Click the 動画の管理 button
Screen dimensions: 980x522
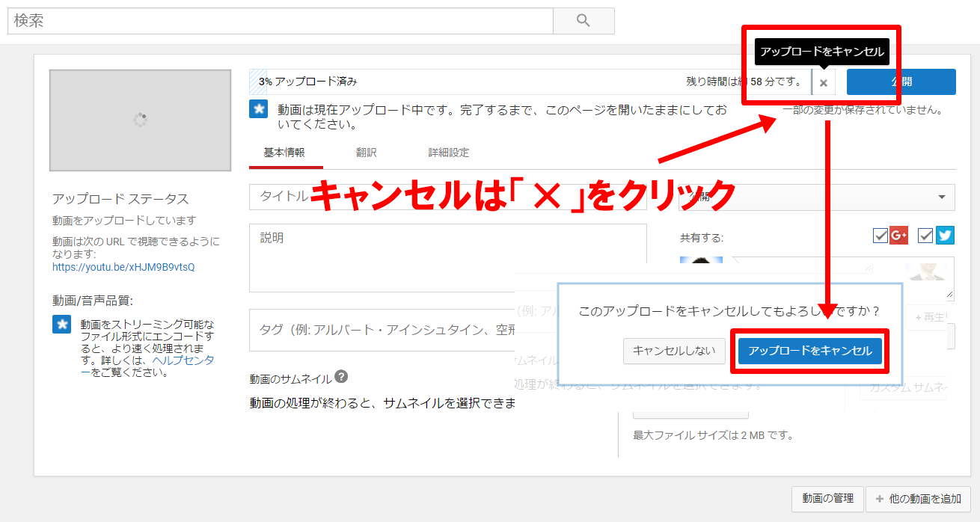pos(827,499)
